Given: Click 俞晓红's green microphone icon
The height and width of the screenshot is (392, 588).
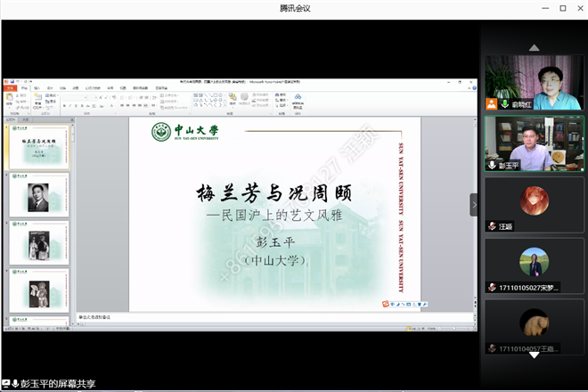Looking at the screenshot, I should 504,104.
